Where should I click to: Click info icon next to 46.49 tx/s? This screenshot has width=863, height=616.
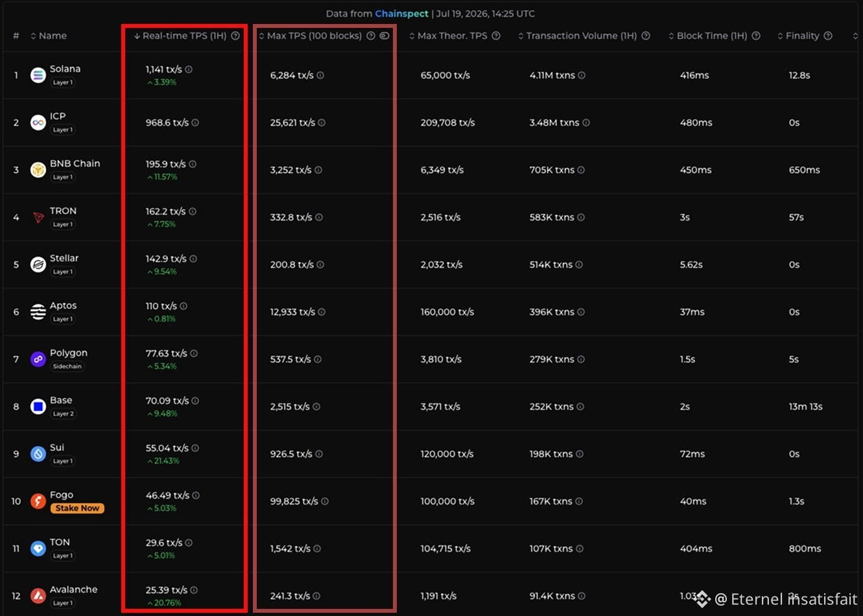coord(196,495)
